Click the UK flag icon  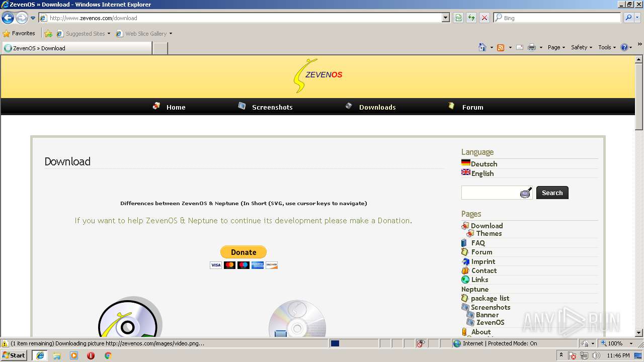(x=466, y=172)
